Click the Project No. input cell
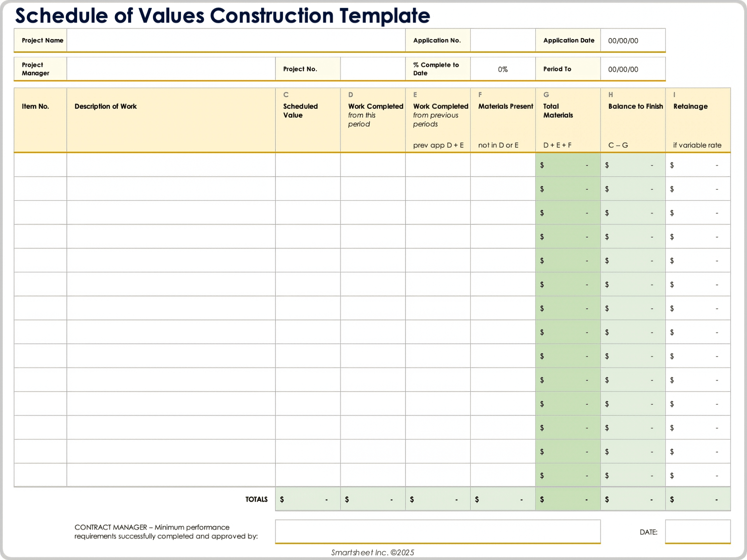 pos(372,69)
